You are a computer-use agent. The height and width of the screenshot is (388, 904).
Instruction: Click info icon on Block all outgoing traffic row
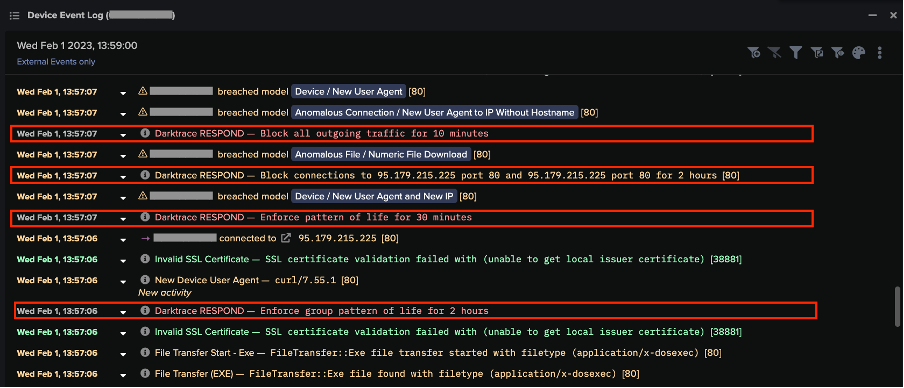145,133
